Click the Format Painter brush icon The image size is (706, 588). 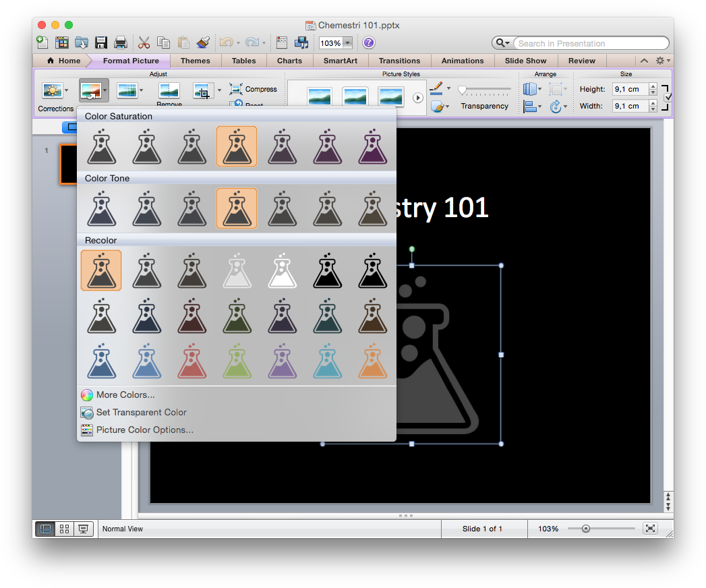203,42
